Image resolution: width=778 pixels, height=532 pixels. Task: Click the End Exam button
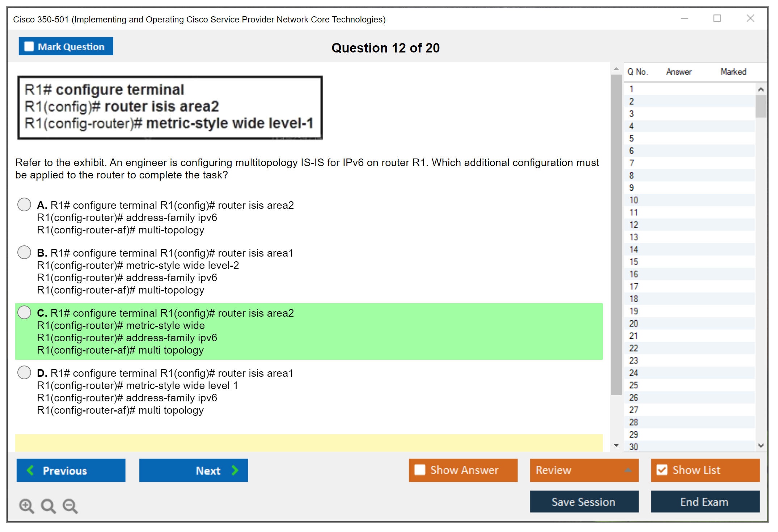pos(705,502)
